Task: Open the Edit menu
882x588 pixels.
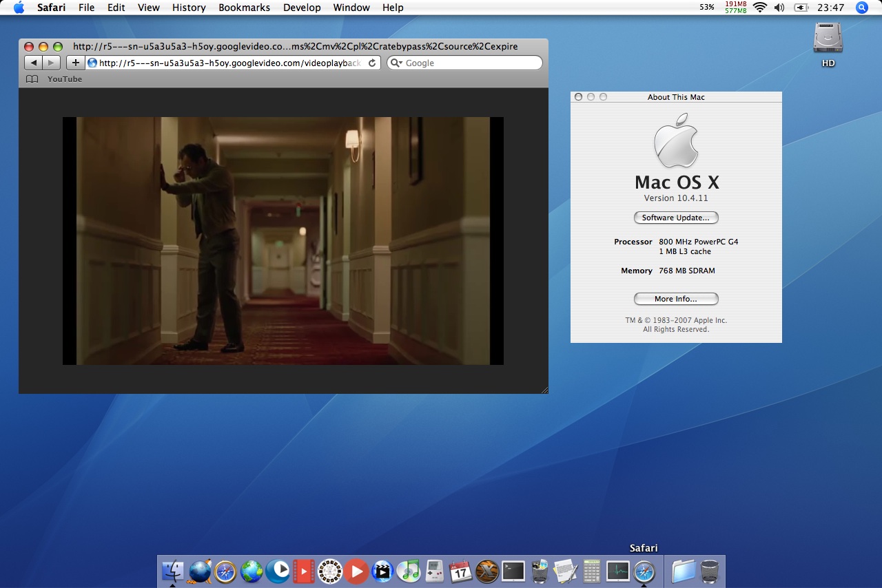Action: tap(116, 8)
